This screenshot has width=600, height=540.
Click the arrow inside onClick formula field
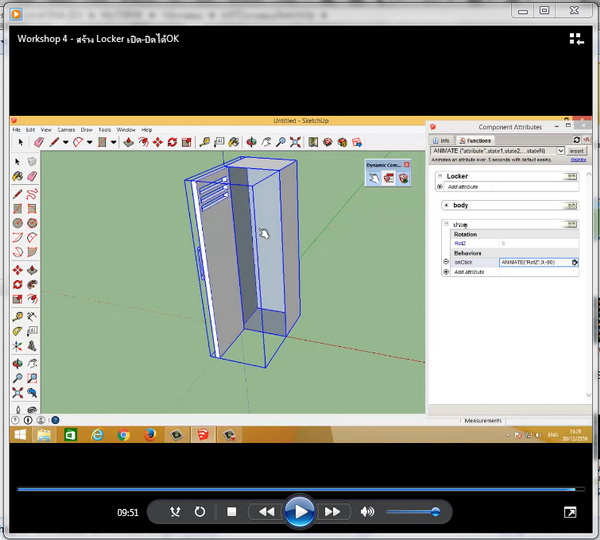[x=575, y=262]
